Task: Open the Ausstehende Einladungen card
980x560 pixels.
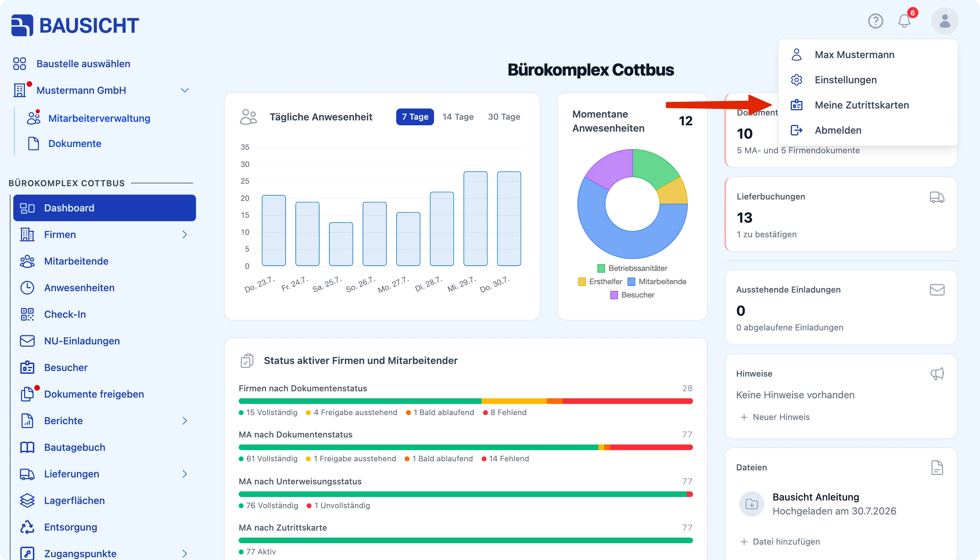Action: [x=841, y=307]
